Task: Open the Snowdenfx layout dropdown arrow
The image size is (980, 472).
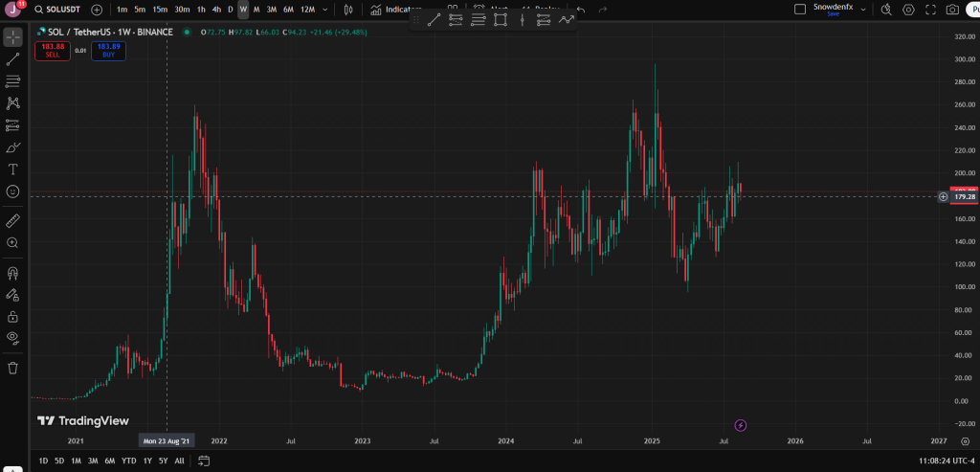Action: click(863, 10)
